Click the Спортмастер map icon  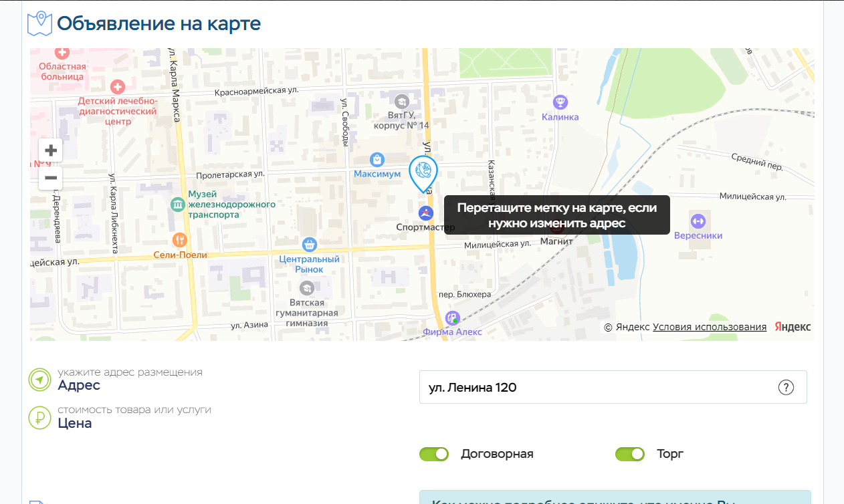[425, 213]
